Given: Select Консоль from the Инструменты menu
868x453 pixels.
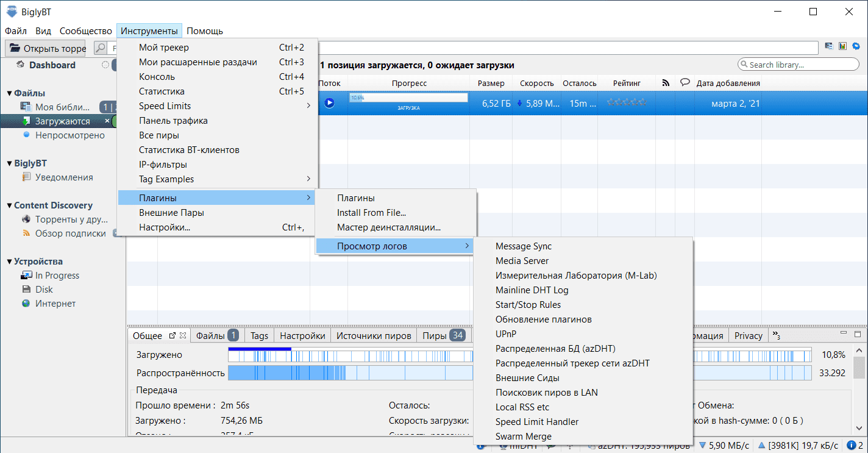Looking at the screenshot, I should [218, 77].
